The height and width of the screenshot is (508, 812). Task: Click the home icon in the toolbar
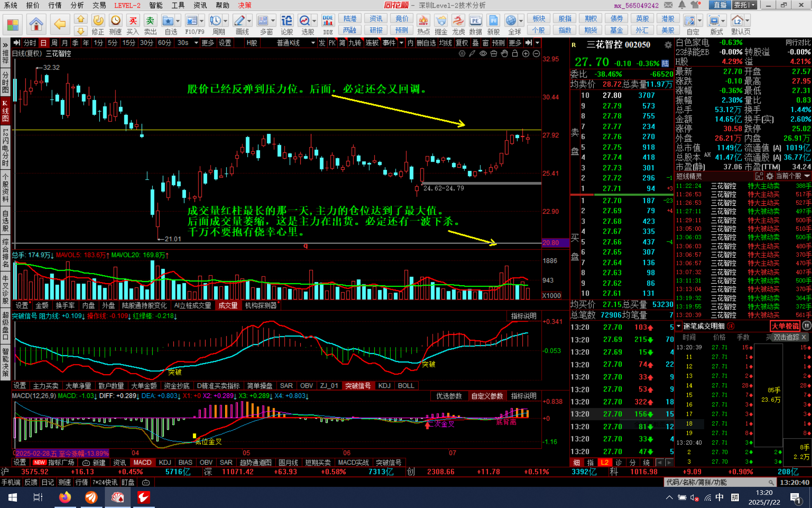[x=36, y=24]
